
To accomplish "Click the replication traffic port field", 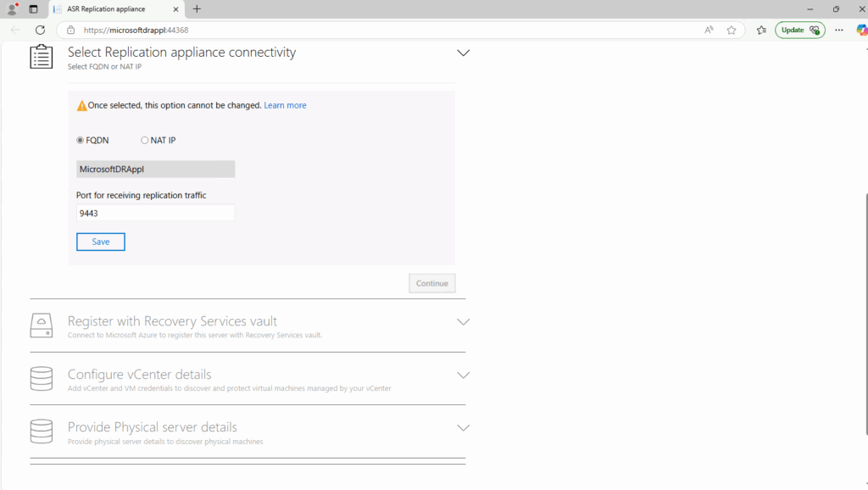I will pos(156,213).
